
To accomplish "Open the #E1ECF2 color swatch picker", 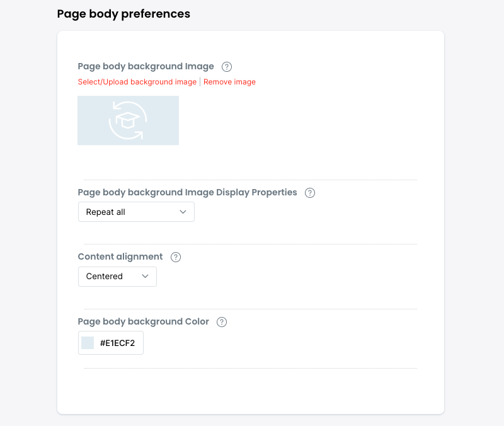I will tap(88, 343).
